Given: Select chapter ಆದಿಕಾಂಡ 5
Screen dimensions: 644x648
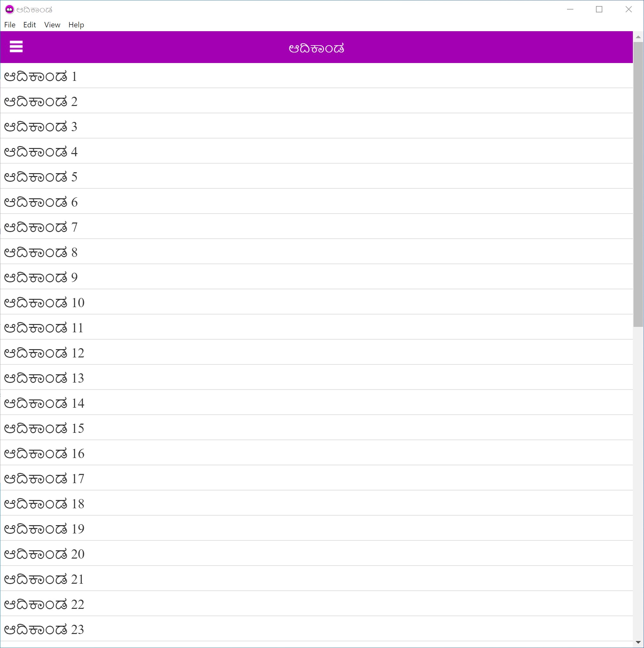Looking at the screenshot, I should pos(40,177).
